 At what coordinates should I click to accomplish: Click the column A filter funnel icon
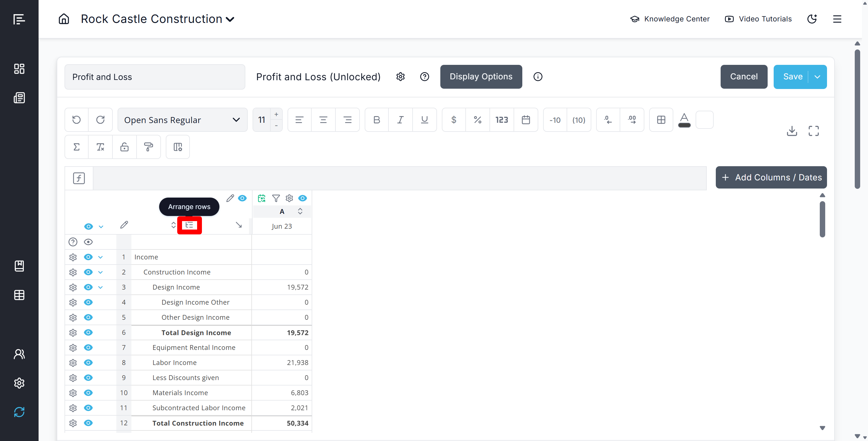coord(276,198)
